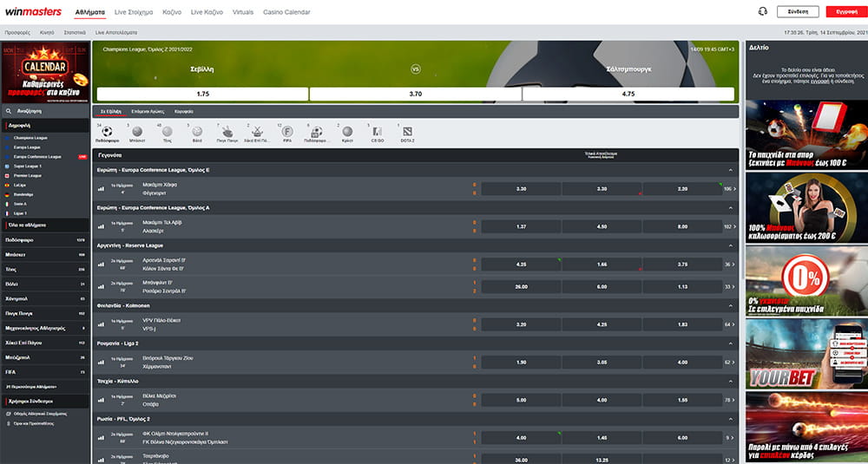868x464 pixels.
Task: Collapse the Φινλανδία Kolmonen section
Action: click(x=731, y=306)
